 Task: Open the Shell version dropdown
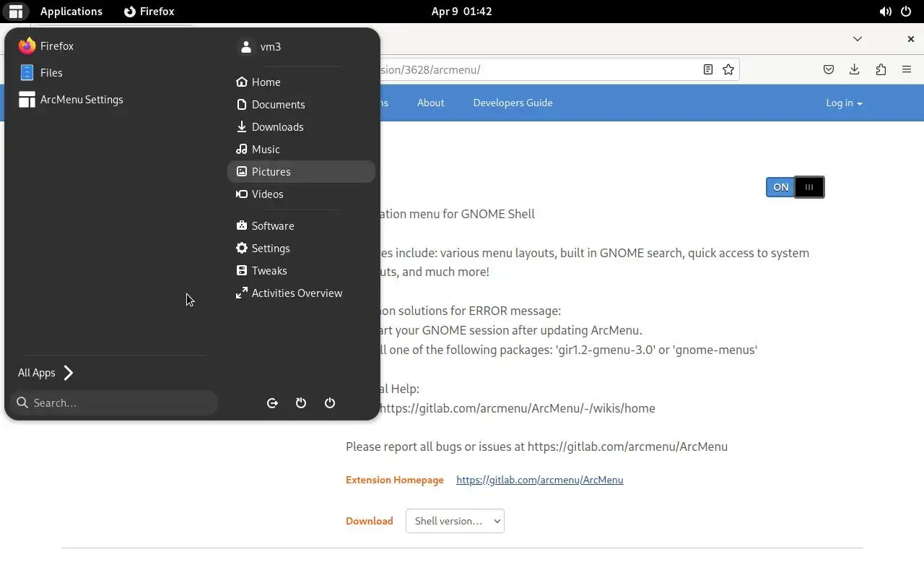455,521
